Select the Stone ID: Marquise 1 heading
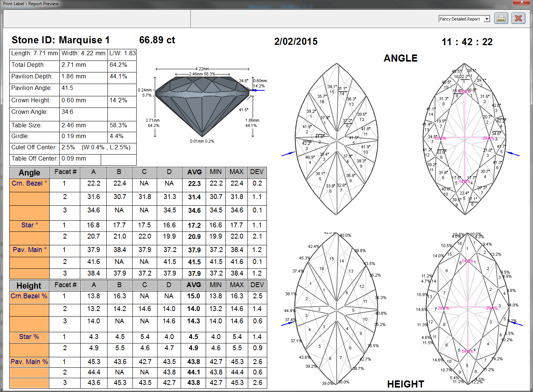 click(x=60, y=40)
